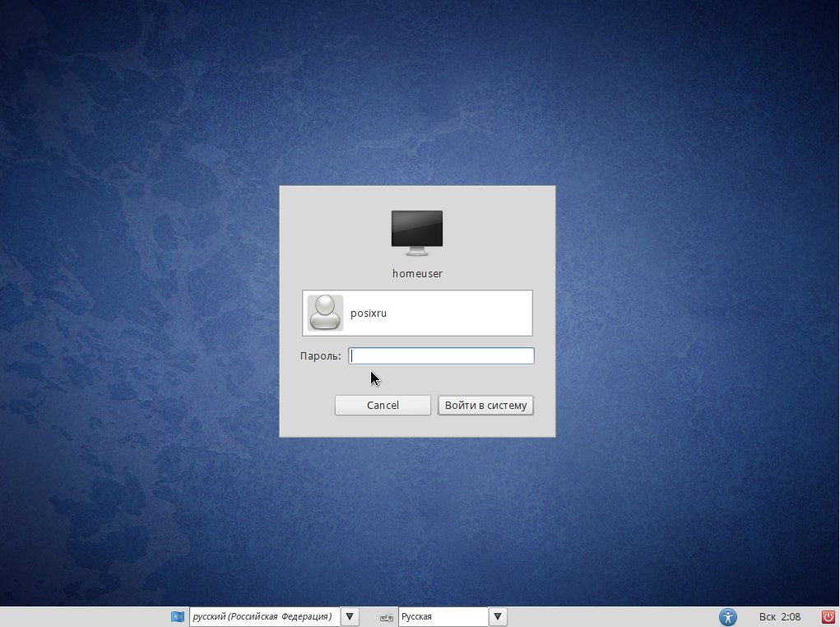Click the computer monitor icon above homeuser
840x627 pixels.
pos(417,233)
